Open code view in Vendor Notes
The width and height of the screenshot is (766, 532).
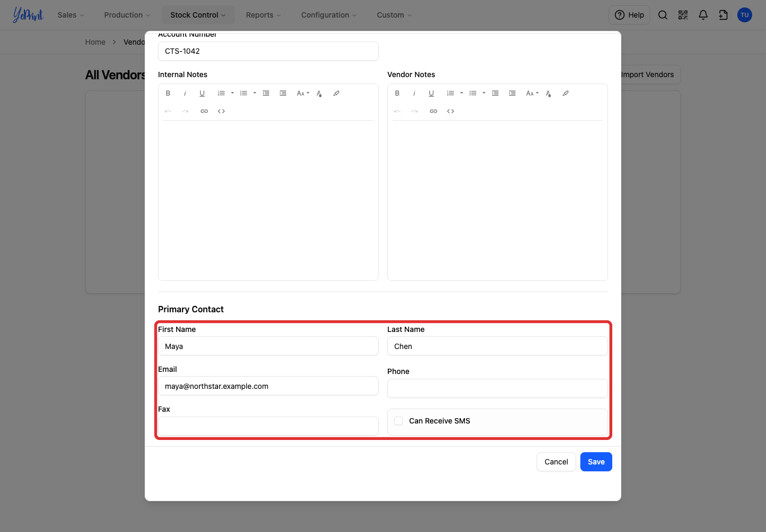(x=451, y=111)
